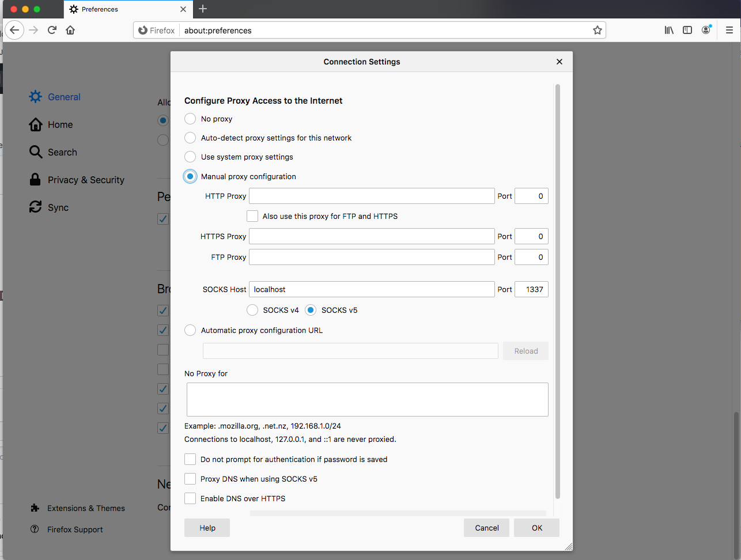Go to the Firefox Home page icon
This screenshot has height=560, width=741.
tap(70, 30)
